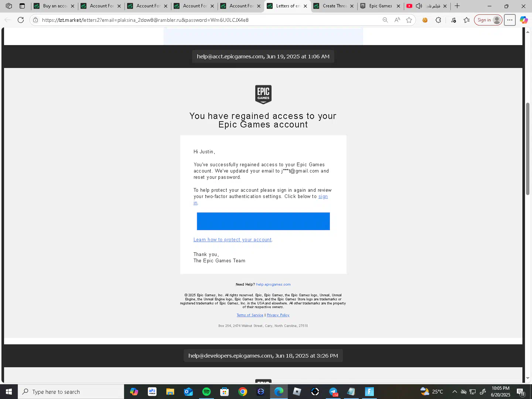
Task: Click the address bar URL
Action: [145, 20]
